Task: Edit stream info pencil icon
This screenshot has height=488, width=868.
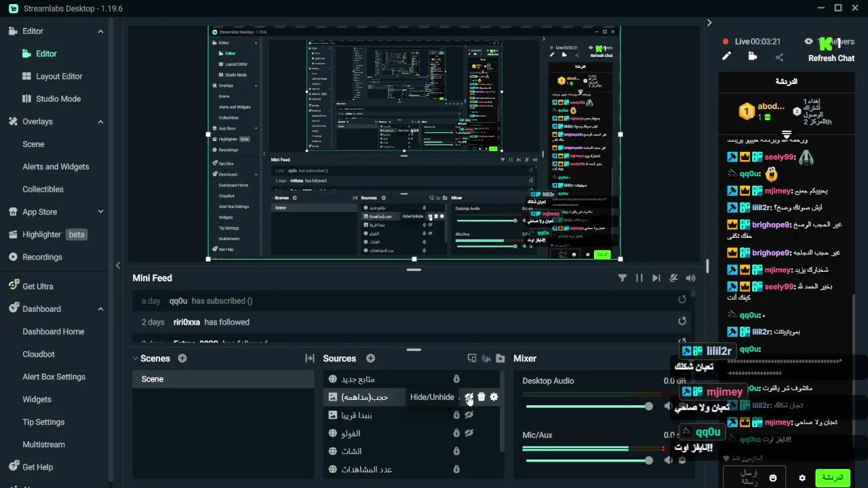Action: tap(726, 56)
